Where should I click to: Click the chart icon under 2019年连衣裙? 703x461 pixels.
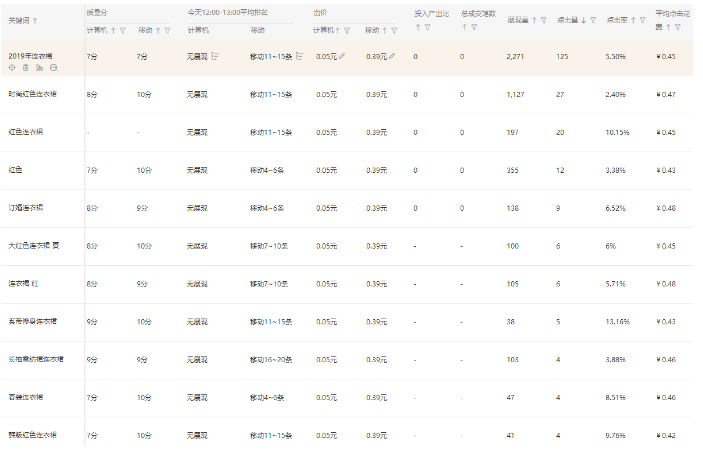coord(39,68)
